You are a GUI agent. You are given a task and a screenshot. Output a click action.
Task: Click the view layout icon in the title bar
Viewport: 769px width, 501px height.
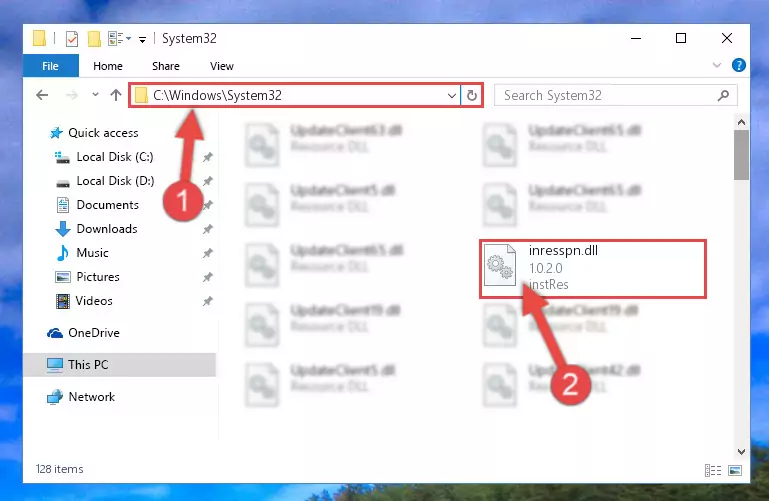[116, 38]
